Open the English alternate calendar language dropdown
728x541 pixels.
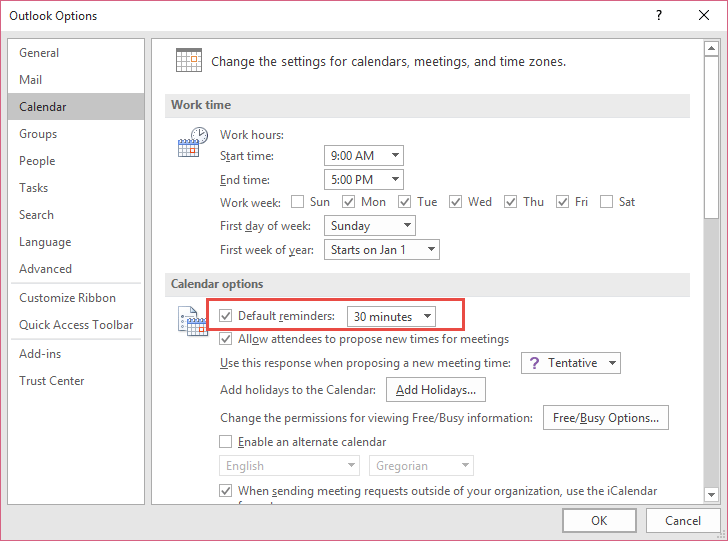click(289, 465)
